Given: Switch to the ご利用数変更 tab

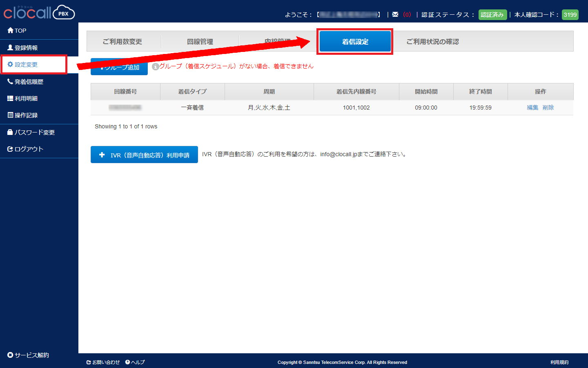Looking at the screenshot, I should (122, 42).
